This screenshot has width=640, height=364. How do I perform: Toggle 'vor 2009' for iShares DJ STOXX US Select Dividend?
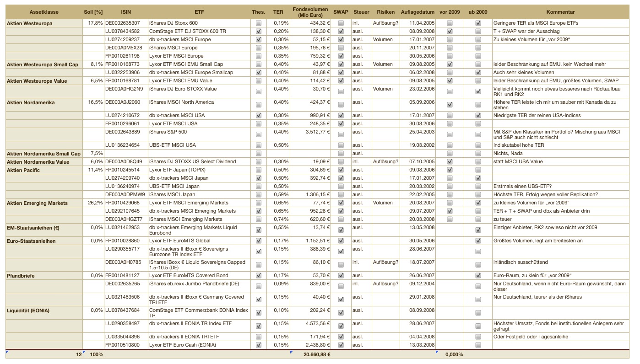click(x=450, y=161)
